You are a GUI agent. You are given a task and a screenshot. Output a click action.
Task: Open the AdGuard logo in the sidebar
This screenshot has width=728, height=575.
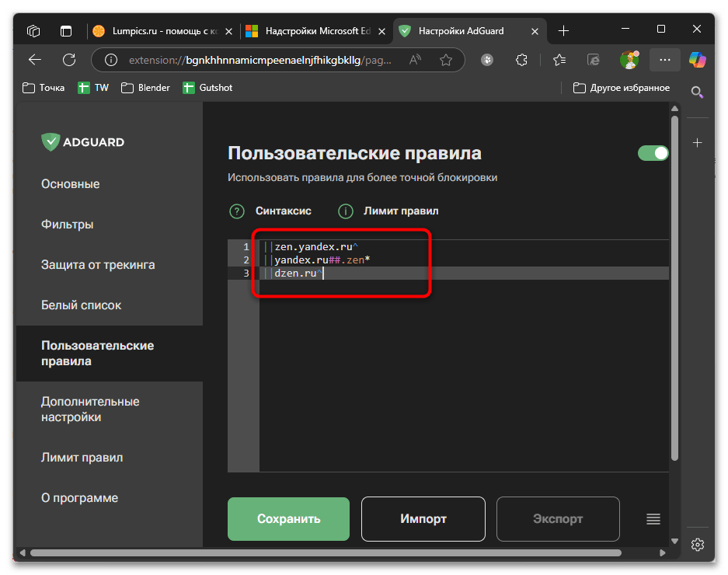(82, 141)
